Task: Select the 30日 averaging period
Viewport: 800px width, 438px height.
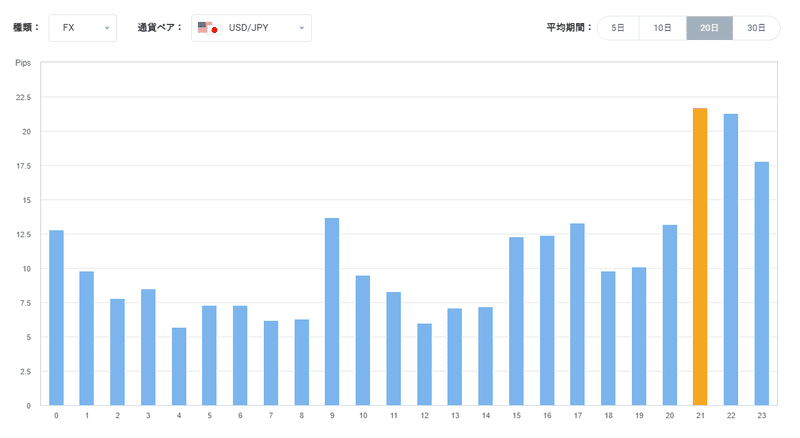Action: click(756, 28)
